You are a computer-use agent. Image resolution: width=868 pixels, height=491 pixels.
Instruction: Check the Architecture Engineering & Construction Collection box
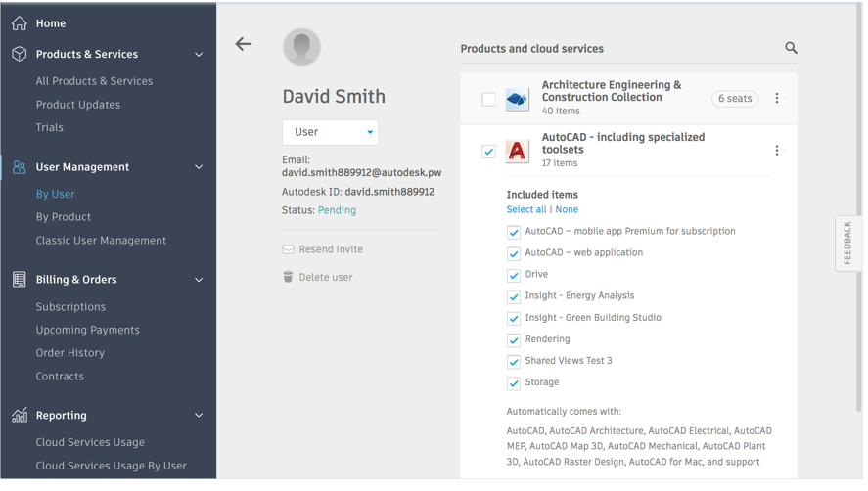tap(489, 99)
